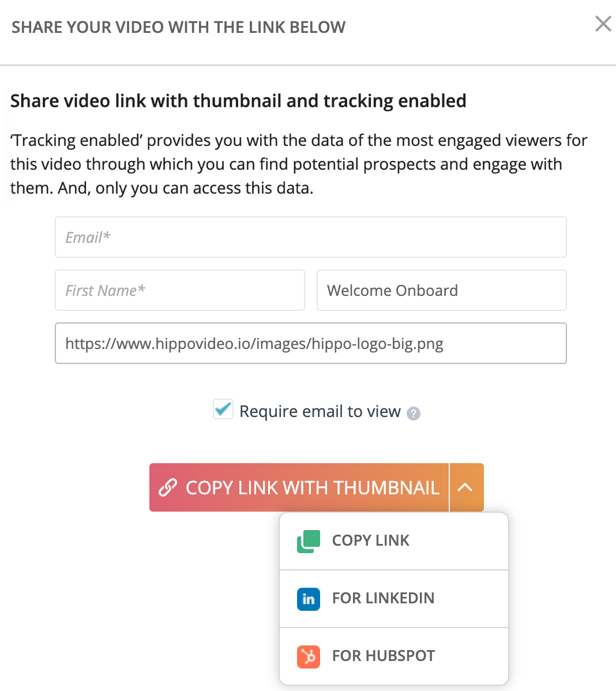
Task: Click the orange HubSpot sprocket icon
Action: (309, 656)
